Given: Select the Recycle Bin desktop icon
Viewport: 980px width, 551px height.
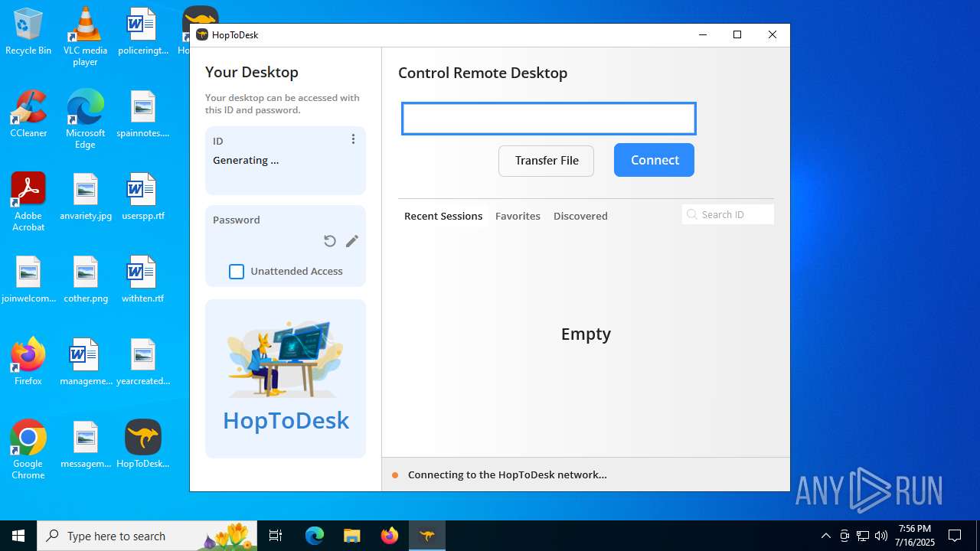Looking at the screenshot, I should pyautogui.click(x=28, y=32).
